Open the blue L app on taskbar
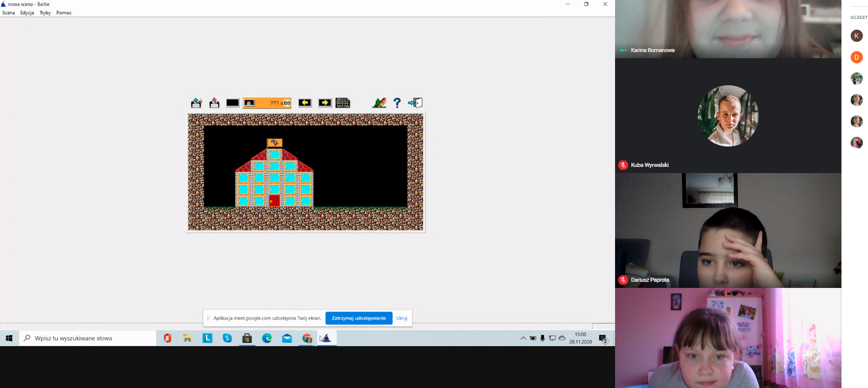Image resolution: width=868 pixels, height=388 pixels. [207, 338]
